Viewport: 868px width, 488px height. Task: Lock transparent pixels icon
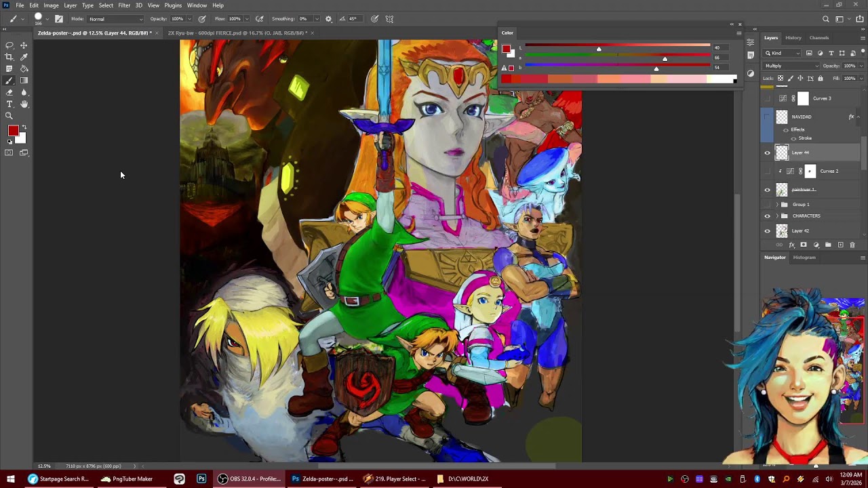781,79
